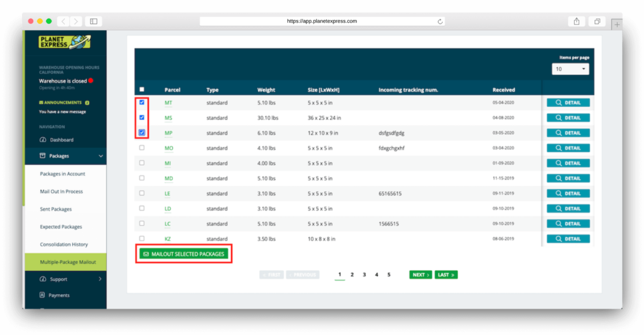Click the magnifier icon in MO's Detail button

click(x=558, y=148)
